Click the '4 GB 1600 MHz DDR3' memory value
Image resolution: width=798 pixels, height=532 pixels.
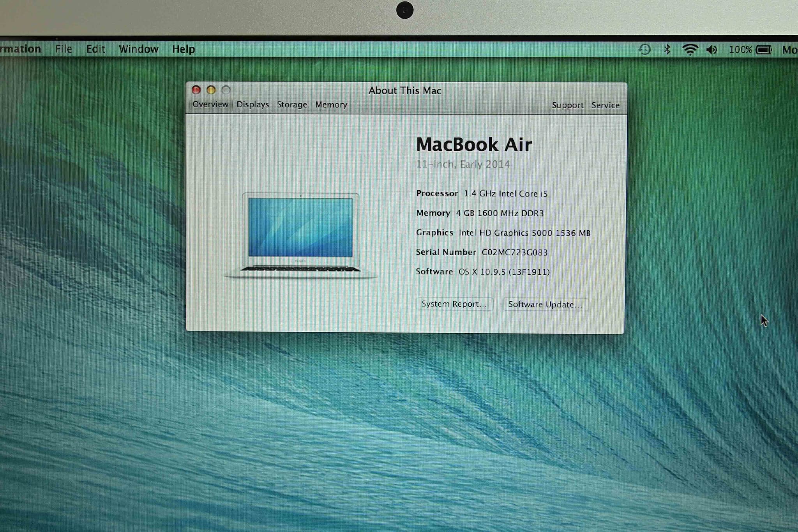(x=500, y=213)
